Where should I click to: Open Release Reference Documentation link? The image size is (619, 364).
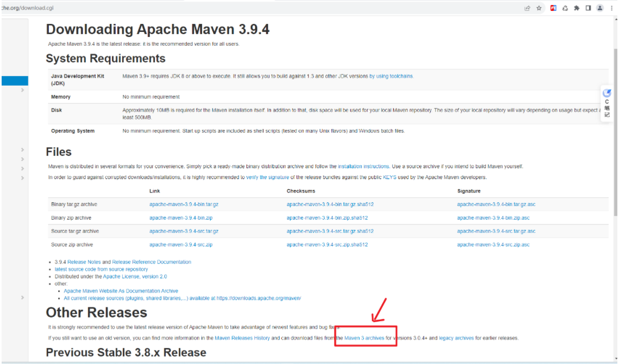[151, 262]
